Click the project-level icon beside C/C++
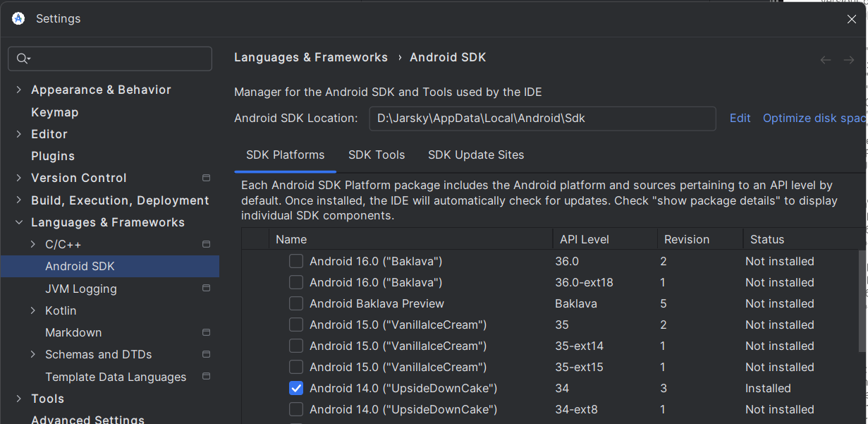This screenshot has width=868, height=424. 206,244
